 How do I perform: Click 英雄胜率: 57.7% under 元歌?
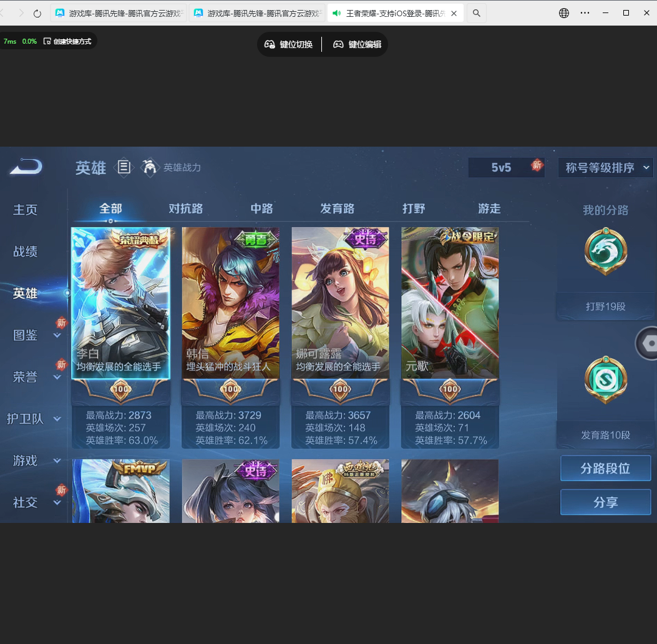(x=451, y=441)
